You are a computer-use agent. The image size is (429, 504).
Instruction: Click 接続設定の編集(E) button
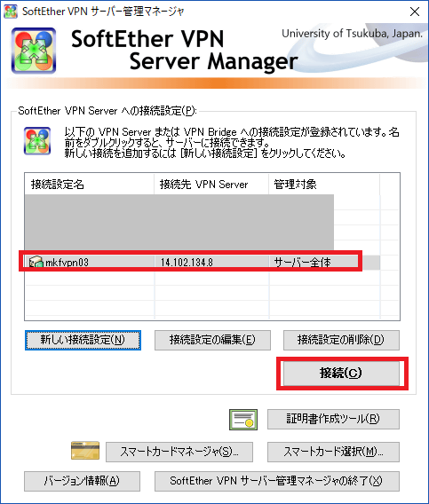pos(212,340)
